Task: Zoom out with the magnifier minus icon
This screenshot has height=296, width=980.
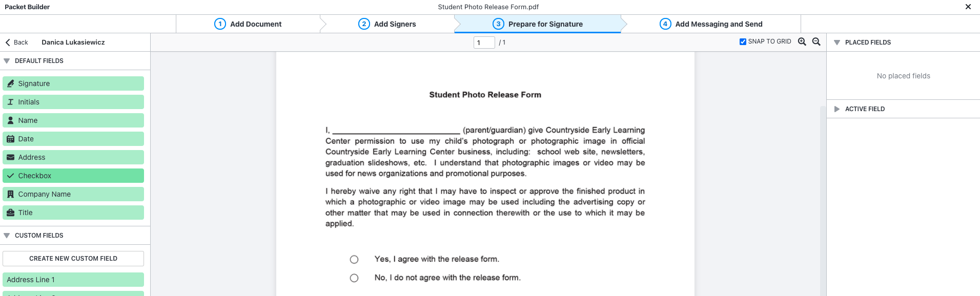Action: tap(816, 42)
